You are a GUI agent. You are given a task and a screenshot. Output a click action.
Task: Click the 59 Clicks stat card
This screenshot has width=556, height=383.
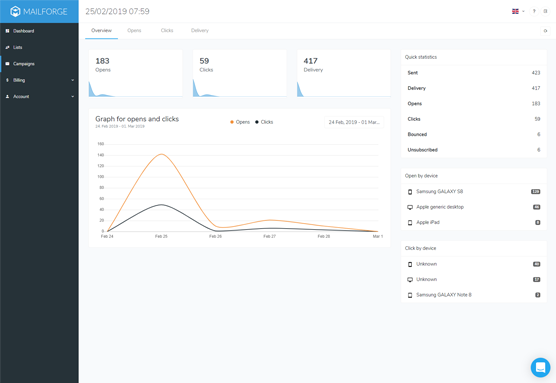coord(240,73)
